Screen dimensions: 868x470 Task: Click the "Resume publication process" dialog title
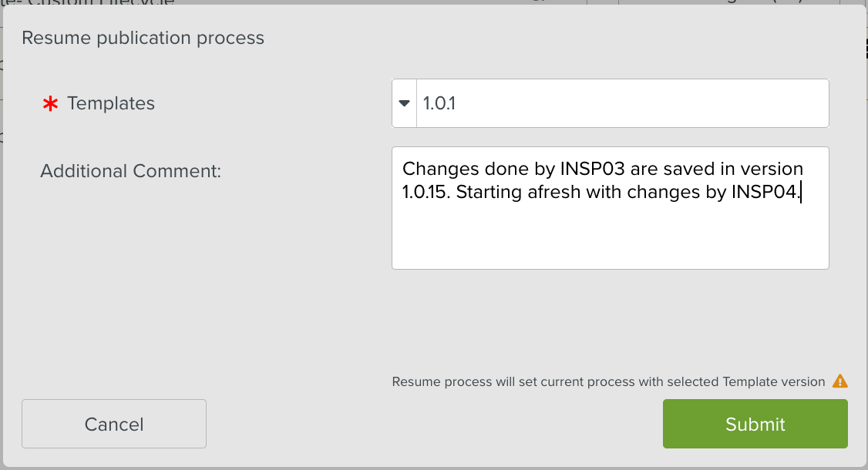coord(143,38)
